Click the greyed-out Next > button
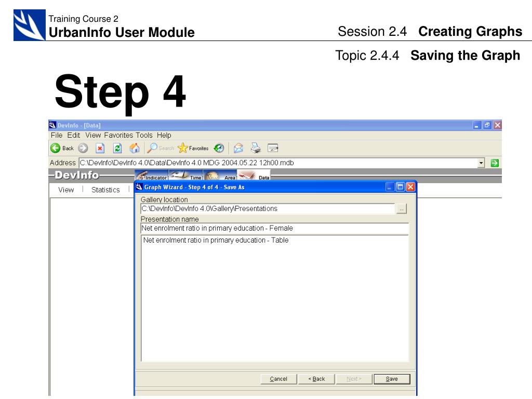Screen dimensions: 532x399 [x=354, y=379]
